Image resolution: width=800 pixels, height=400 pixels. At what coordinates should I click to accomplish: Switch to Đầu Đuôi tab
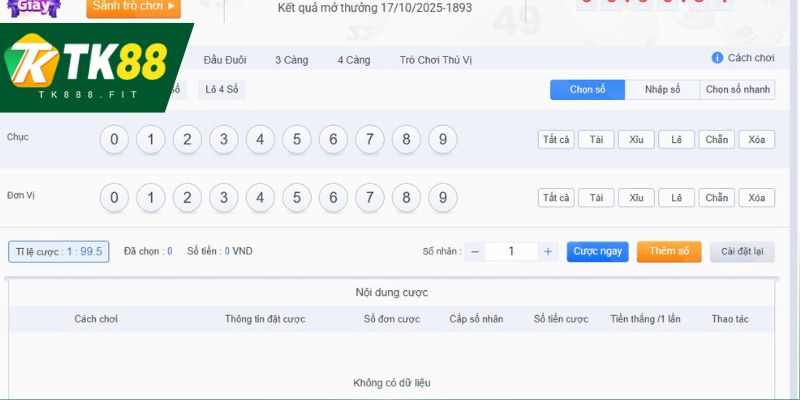point(225,60)
